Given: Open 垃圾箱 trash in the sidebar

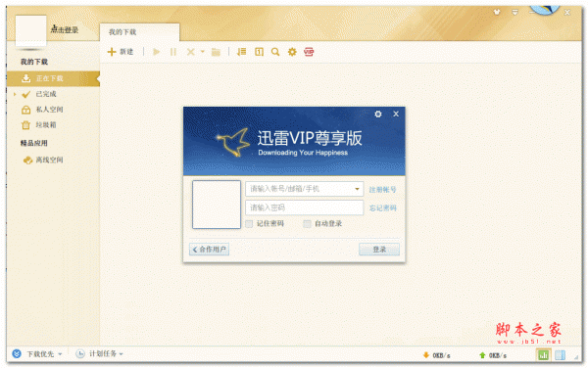Looking at the screenshot, I should pos(46,124).
